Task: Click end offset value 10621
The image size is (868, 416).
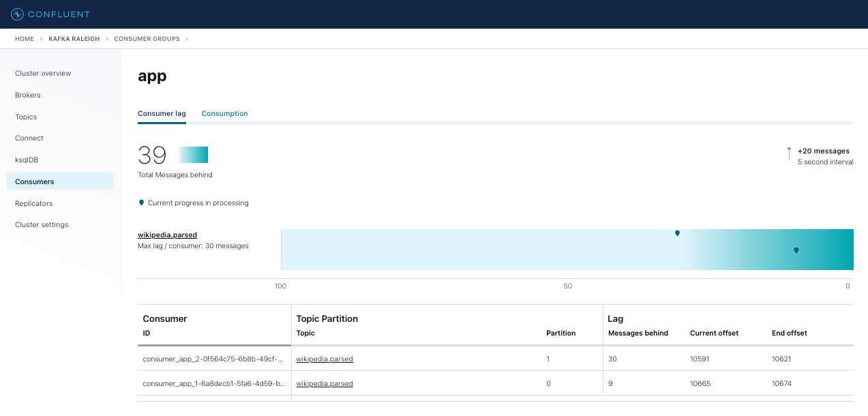Action: pyautogui.click(x=782, y=359)
